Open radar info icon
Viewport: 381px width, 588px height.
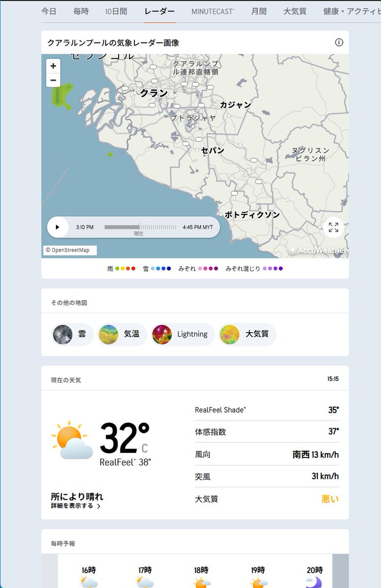[339, 43]
